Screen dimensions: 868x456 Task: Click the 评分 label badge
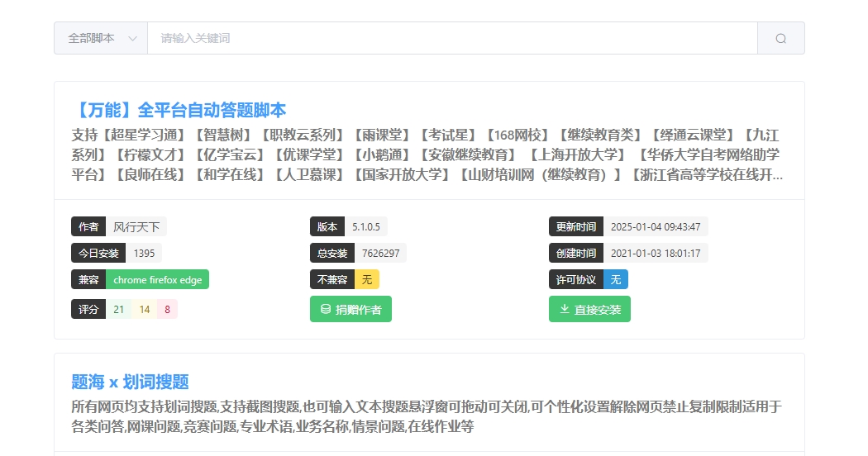pyautogui.click(x=88, y=309)
